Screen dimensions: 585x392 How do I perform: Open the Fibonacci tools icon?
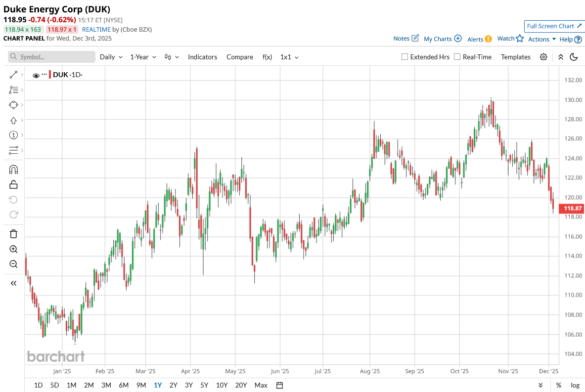click(x=13, y=90)
